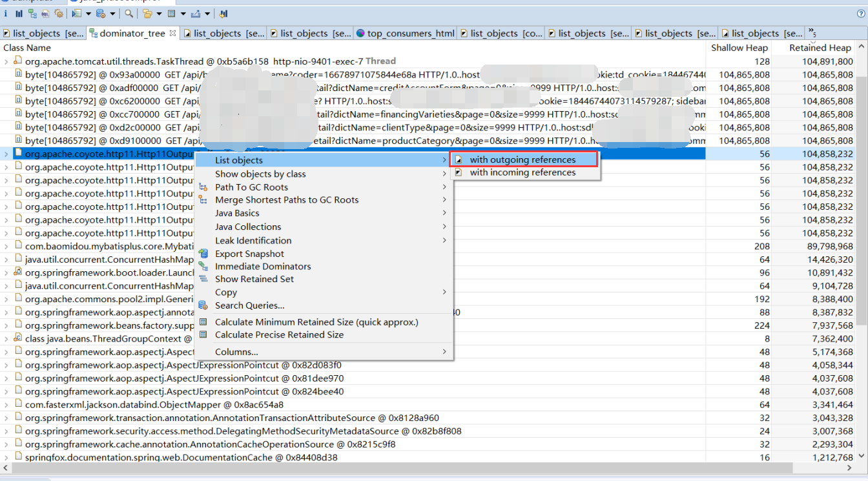The image size is (868, 481).
Task: Choose 'Immediate Dominators' from the context menu
Action: click(323, 266)
